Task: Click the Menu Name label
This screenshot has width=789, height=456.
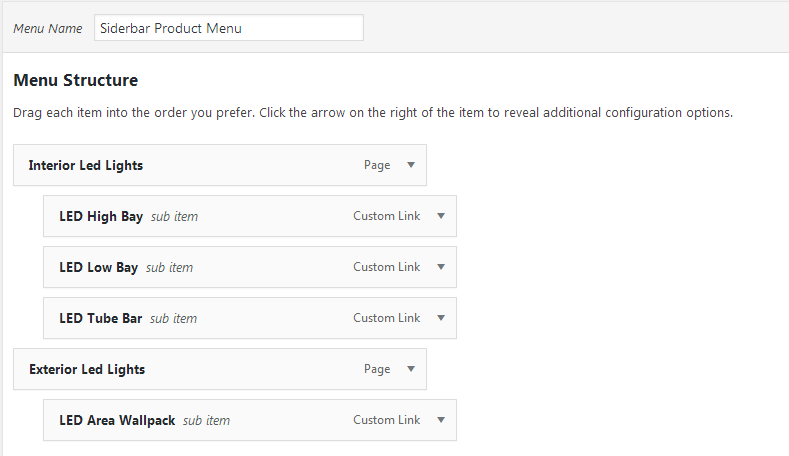Action: [x=48, y=29]
